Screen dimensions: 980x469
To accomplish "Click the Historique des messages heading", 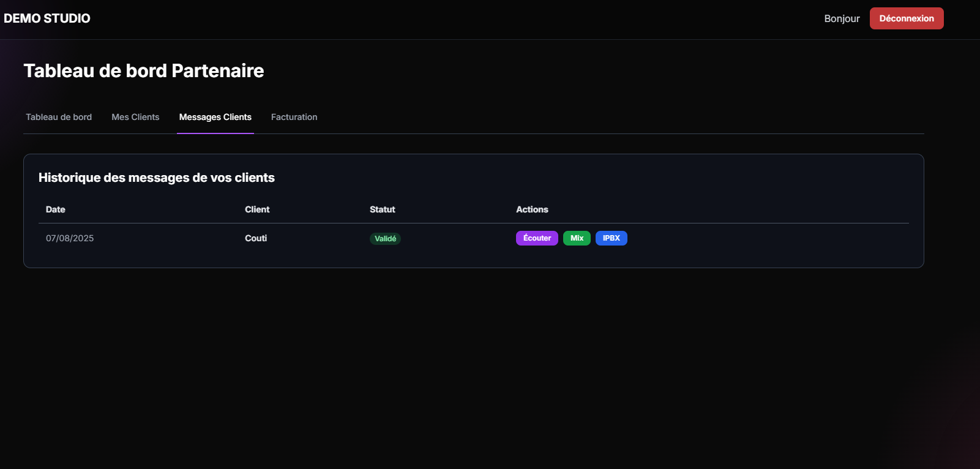I will click(157, 178).
